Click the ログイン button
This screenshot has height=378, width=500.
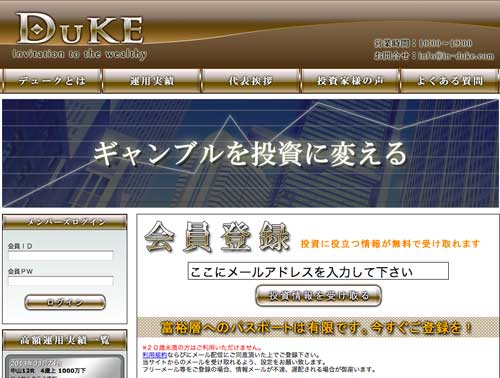click(65, 302)
